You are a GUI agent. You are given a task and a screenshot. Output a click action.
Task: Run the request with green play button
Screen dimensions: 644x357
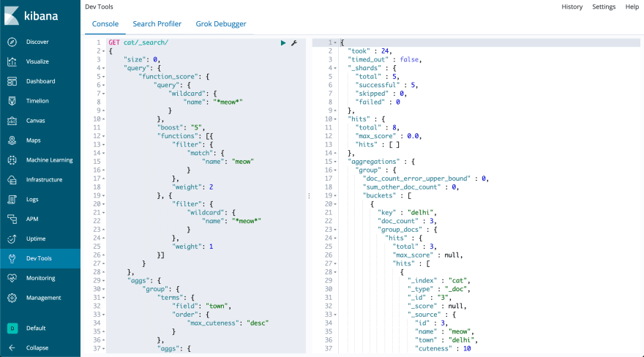(x=283, y=42)
